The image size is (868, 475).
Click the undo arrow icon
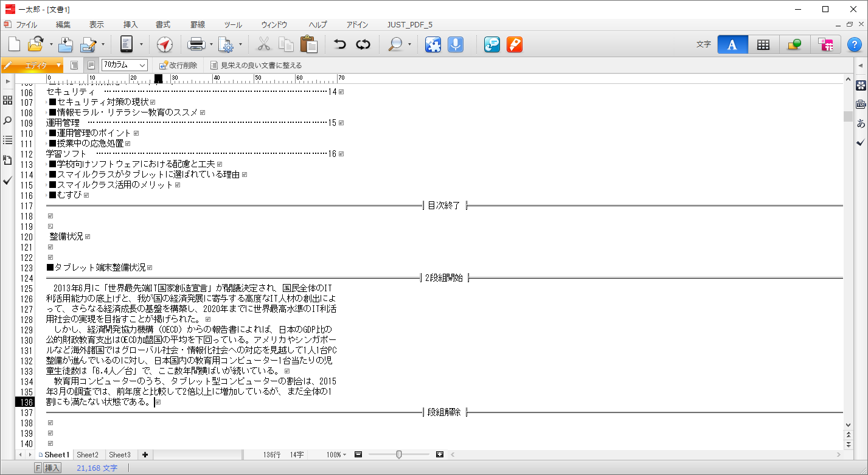[340, 44]
